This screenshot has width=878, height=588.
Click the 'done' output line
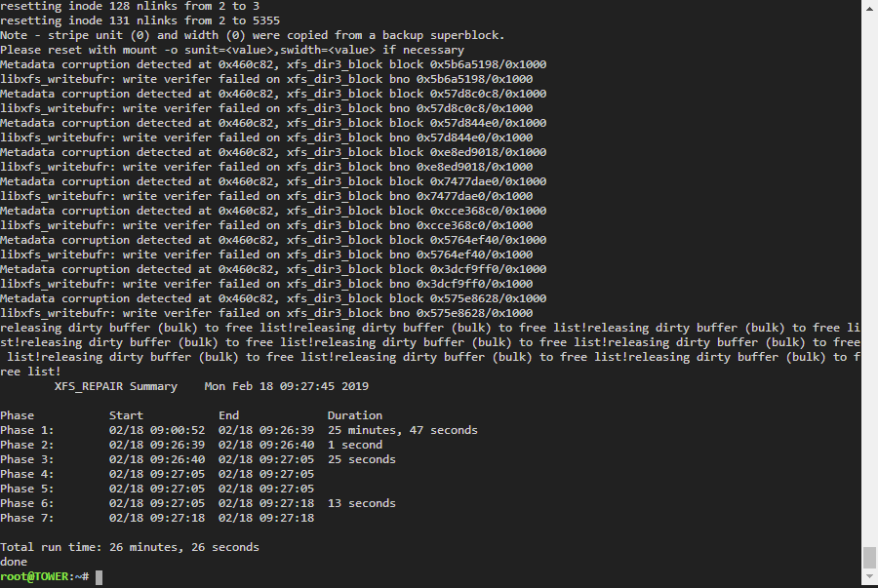tap(14, 562)
